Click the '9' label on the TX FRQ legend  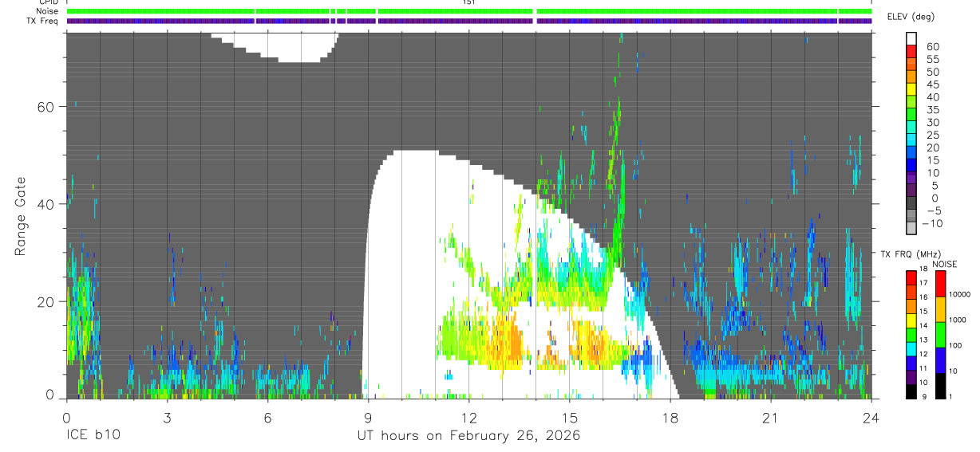click(x=923, y=397)
